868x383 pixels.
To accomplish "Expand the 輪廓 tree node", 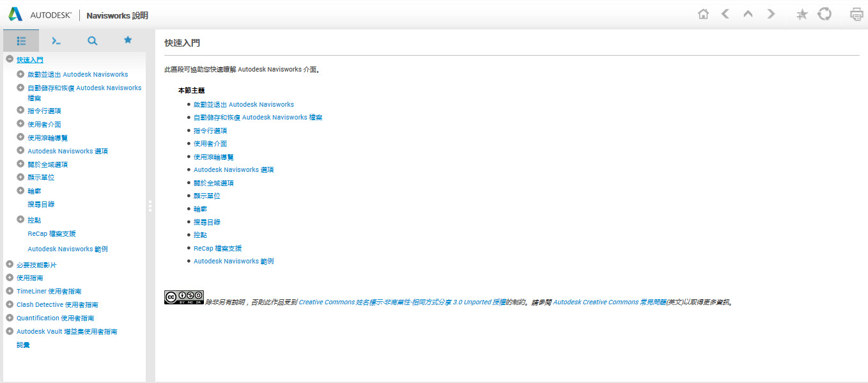I will (x=20, y=191).
